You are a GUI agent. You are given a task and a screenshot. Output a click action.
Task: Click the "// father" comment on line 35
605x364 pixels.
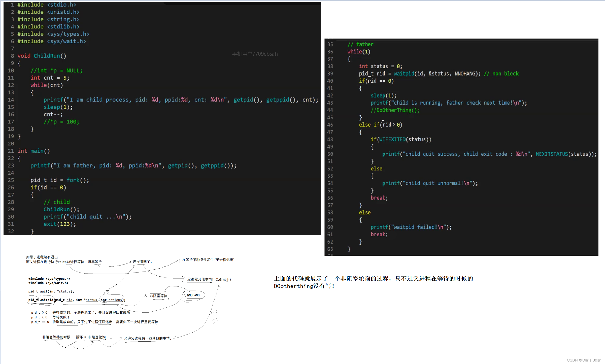[360, 44]
